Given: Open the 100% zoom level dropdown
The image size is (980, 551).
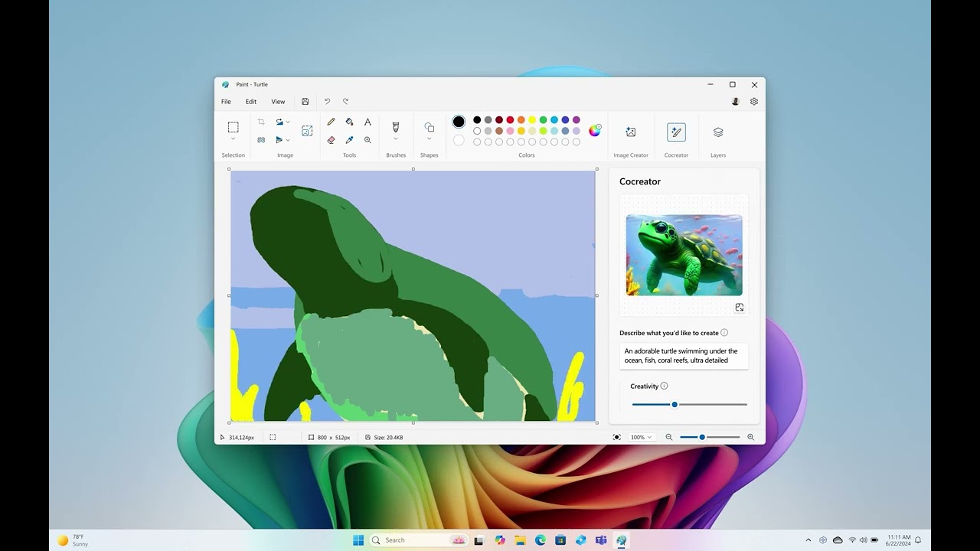Looking at the screenshot, I should [x=641, y=438].
